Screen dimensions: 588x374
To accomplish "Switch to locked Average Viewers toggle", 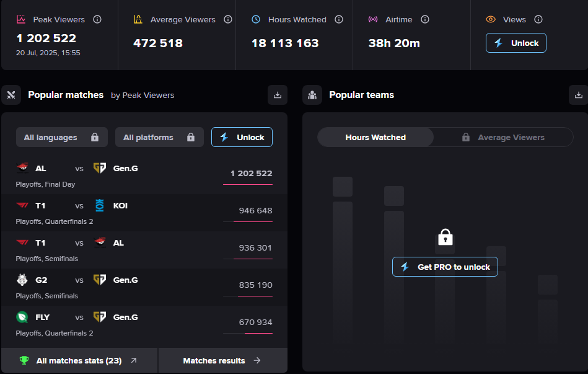I will pyautogui.click(x=503, y=137).
